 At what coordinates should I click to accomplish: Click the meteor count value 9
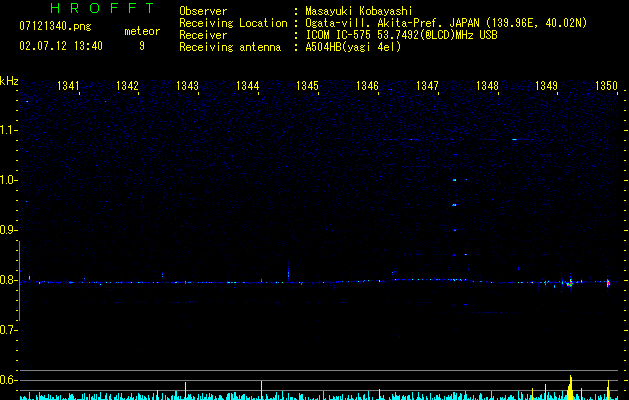[x=142, y=46]
